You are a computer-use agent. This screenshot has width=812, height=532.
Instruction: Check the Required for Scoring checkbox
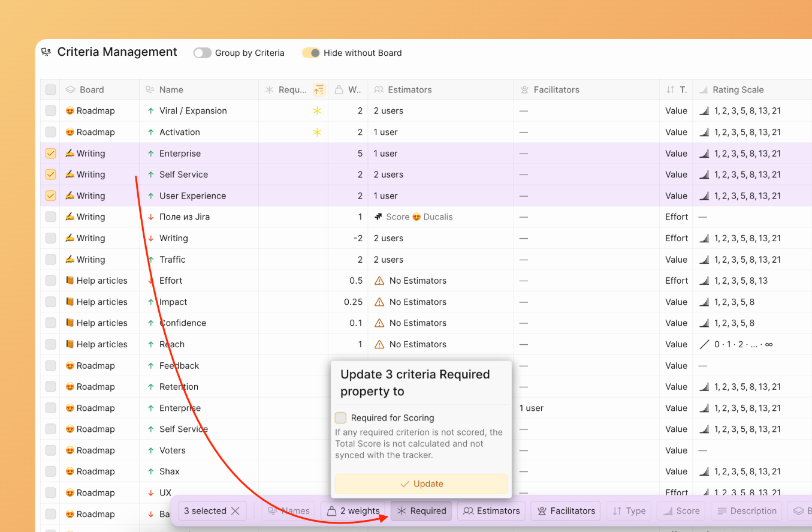340,418
